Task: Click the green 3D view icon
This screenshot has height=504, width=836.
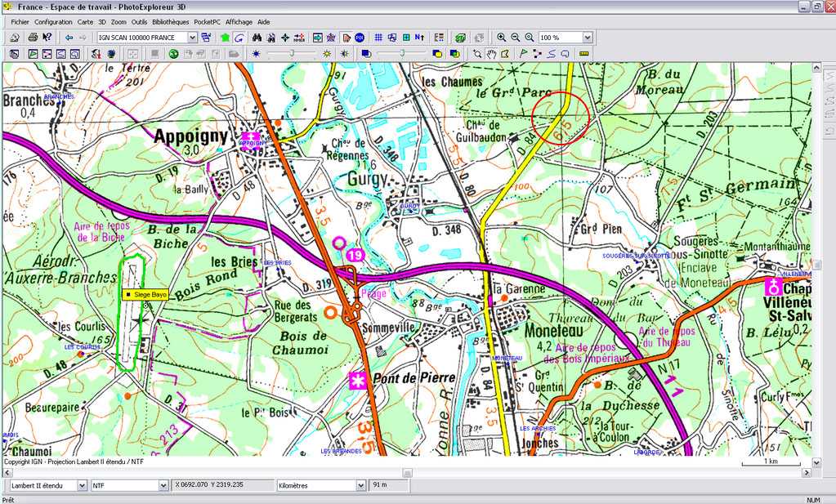Action: [x=460, y=38]
